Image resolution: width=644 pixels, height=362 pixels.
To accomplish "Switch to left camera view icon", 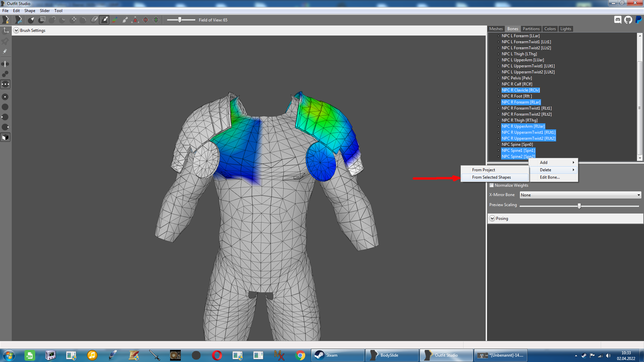I will (x=5, y=117).
